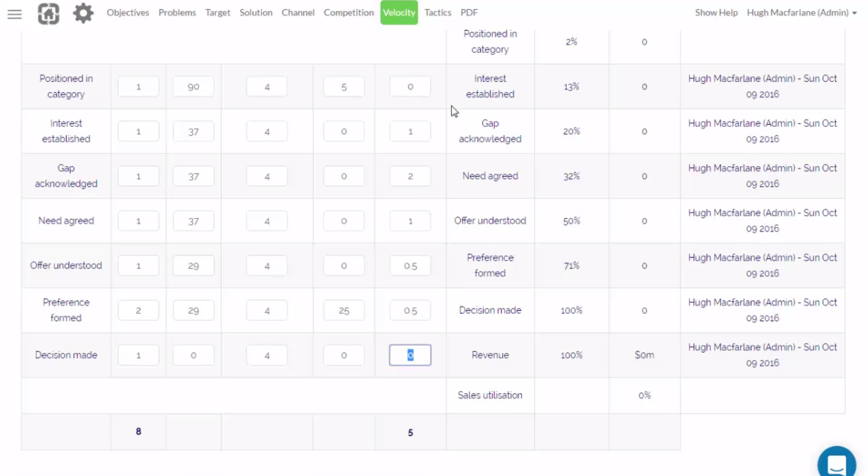This screenshot has height=476, width=868.
Task: Select the 1 field in the row starting with Positioned in category
Action: [138, 87]
